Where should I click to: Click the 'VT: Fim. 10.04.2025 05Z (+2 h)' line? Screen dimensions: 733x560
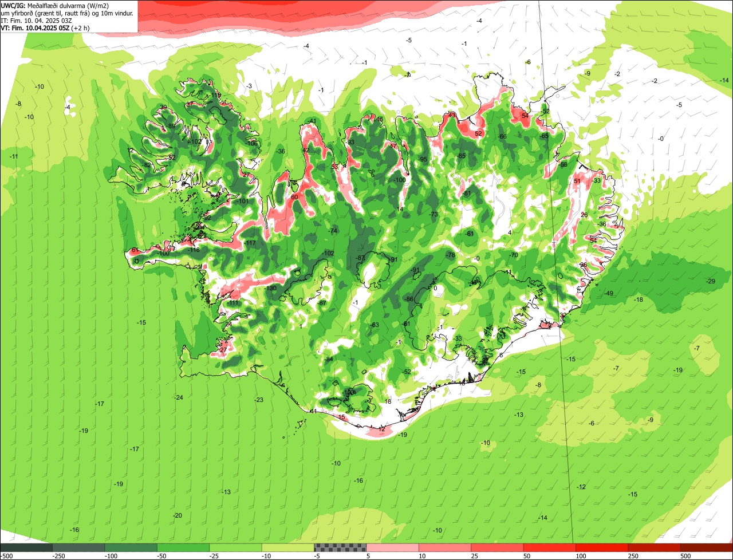coord(45,27)
